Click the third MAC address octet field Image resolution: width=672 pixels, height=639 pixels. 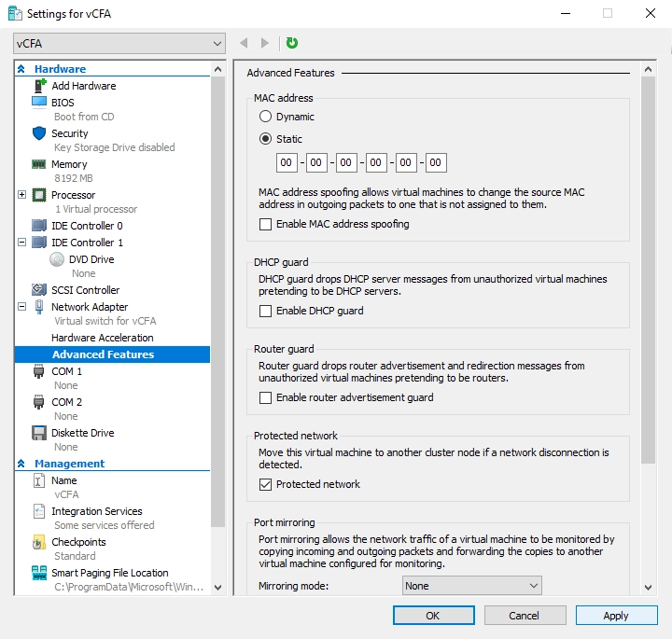coord(346,162)
